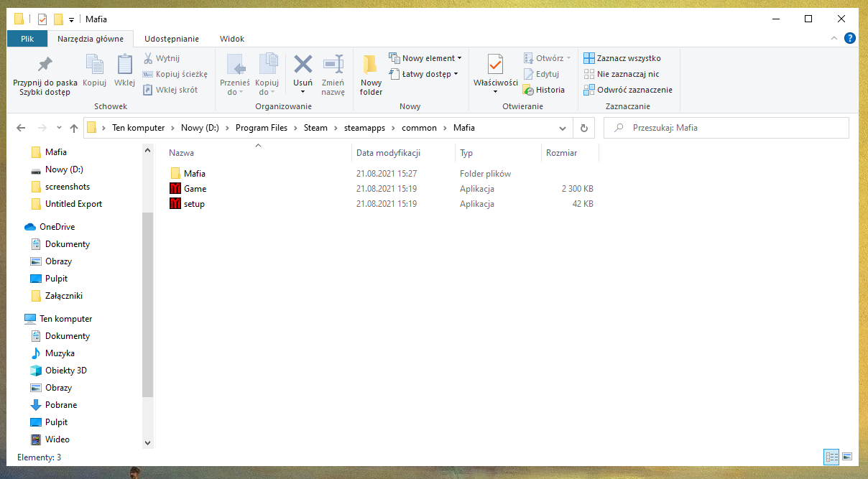Open the Plik menu

point(27,39)
